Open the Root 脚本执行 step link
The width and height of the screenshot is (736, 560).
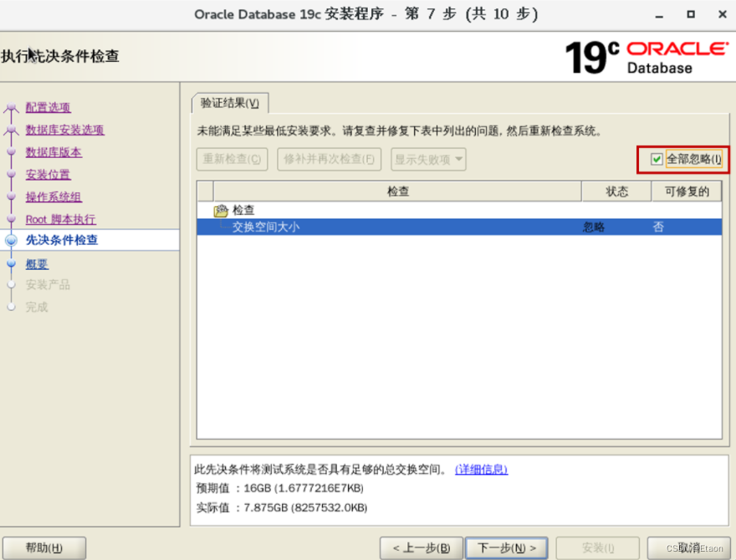60,220
